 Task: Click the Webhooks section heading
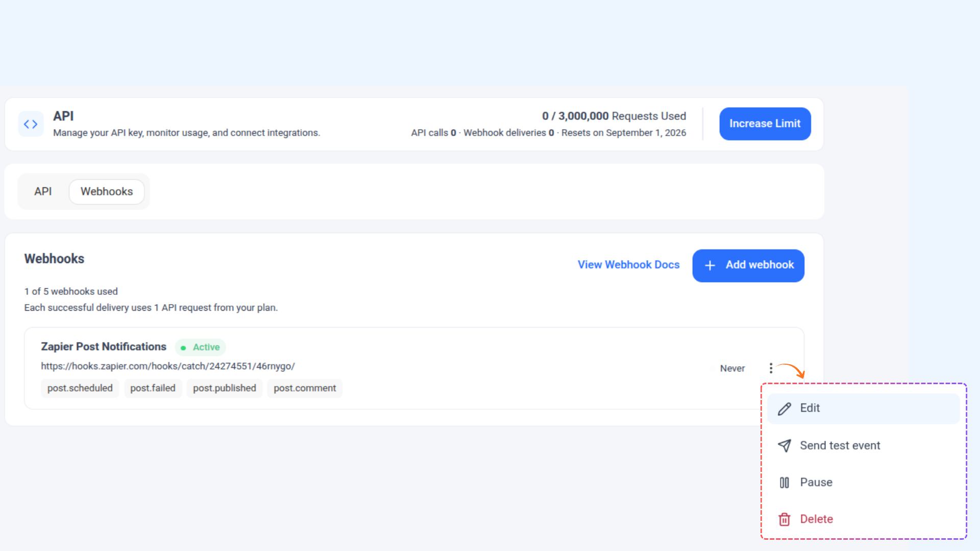coord(54,259)
